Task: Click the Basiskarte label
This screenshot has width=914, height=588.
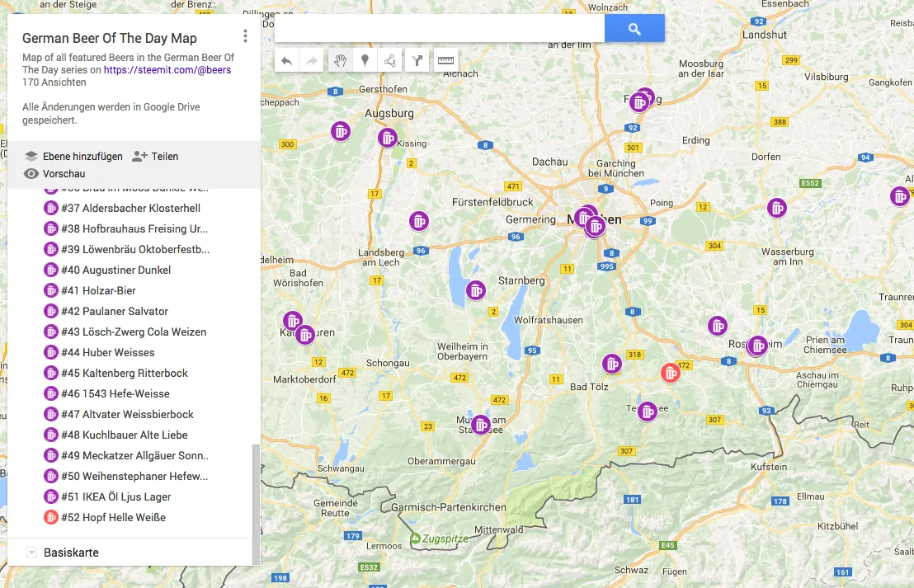Action: click(71, 553)
